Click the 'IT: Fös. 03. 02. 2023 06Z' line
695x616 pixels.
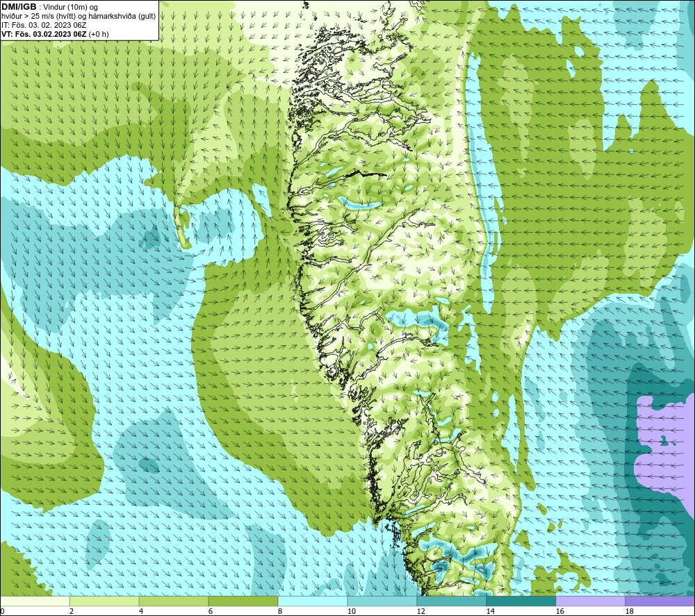coord(44,25)
